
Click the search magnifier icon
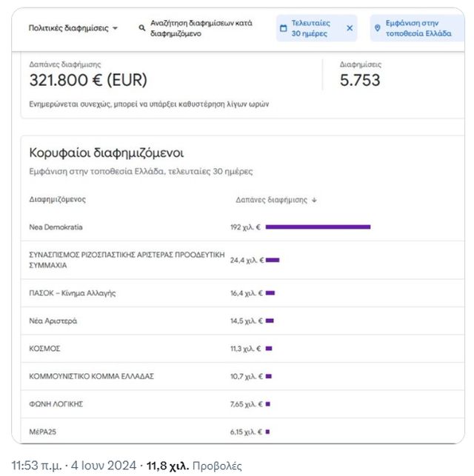pos(142,28)
